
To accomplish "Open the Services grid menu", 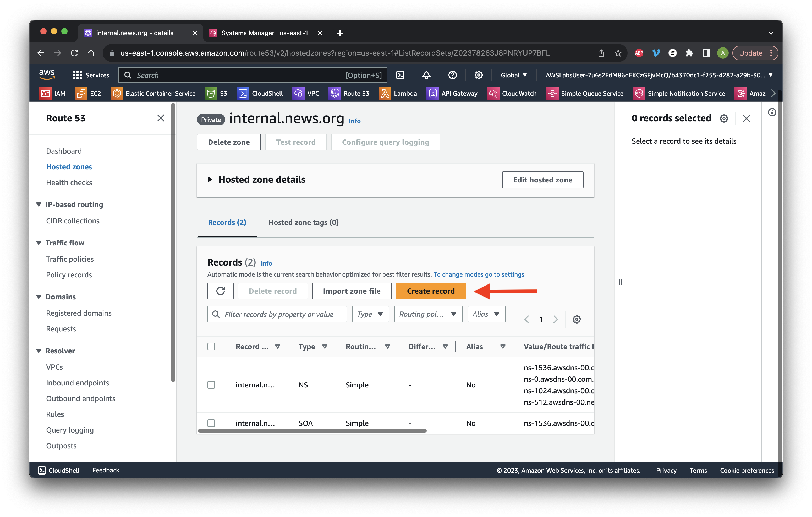I will [91, 75].
